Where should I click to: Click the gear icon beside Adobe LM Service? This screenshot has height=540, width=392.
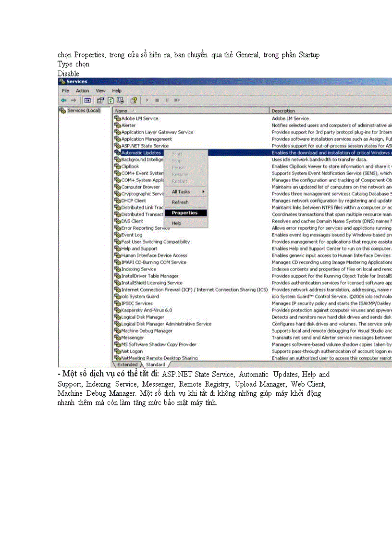(117, 118)
